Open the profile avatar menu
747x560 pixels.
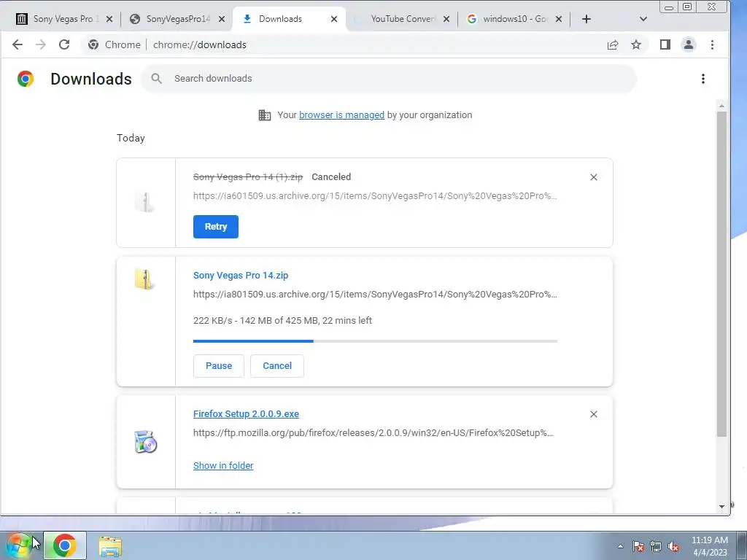coord(689,44)
